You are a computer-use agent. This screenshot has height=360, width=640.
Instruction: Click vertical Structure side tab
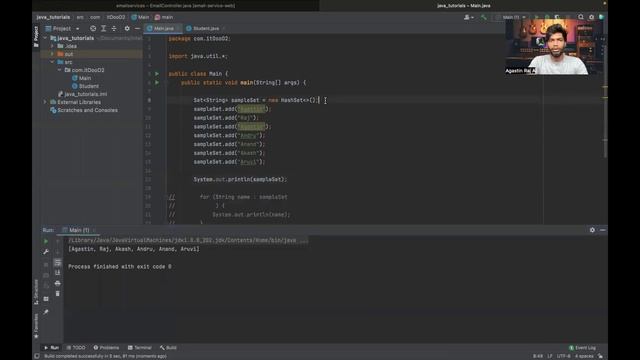click(x=36, y=292)
